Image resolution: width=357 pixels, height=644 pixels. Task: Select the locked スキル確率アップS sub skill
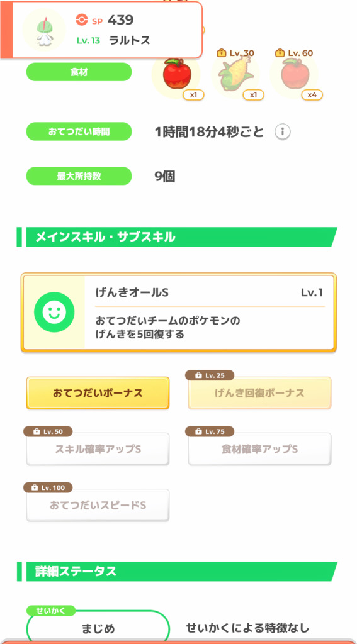(98, 449)
